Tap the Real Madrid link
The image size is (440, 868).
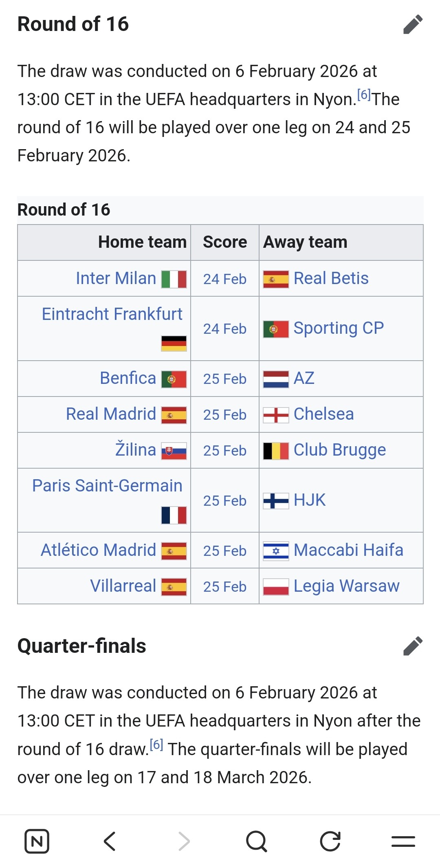(x=111, y=414)
